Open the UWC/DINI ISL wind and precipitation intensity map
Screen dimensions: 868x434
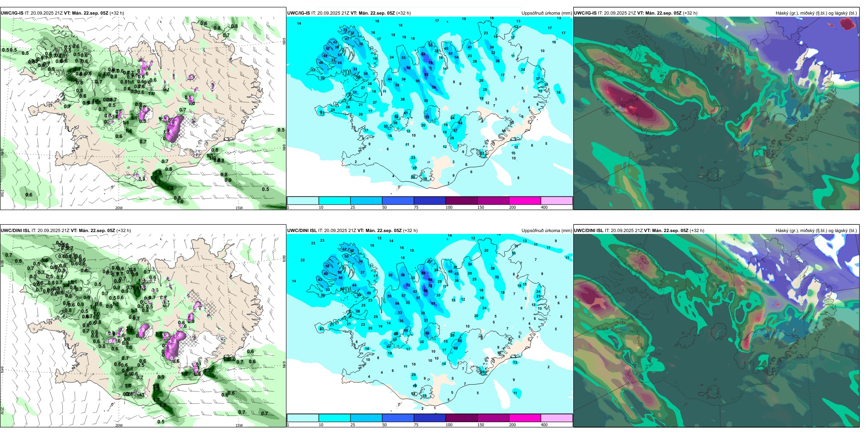pos(143,331)
